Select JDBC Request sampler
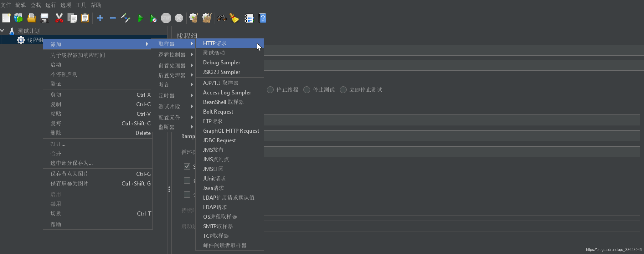 coord(219,140)
